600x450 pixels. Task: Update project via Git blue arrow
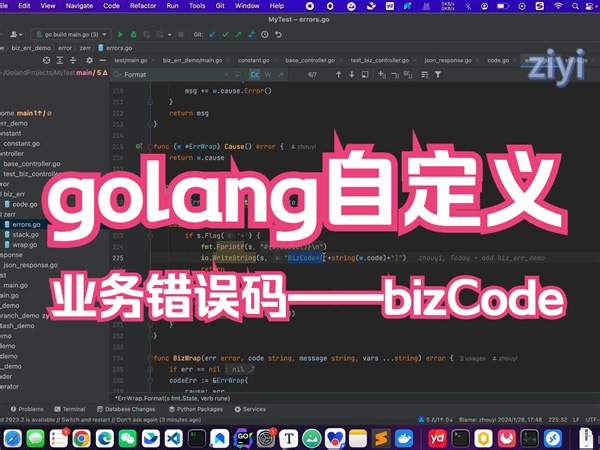212,34
